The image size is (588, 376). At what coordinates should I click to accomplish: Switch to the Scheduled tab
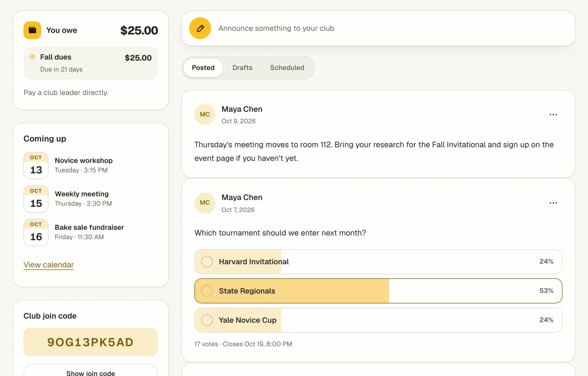287,68
